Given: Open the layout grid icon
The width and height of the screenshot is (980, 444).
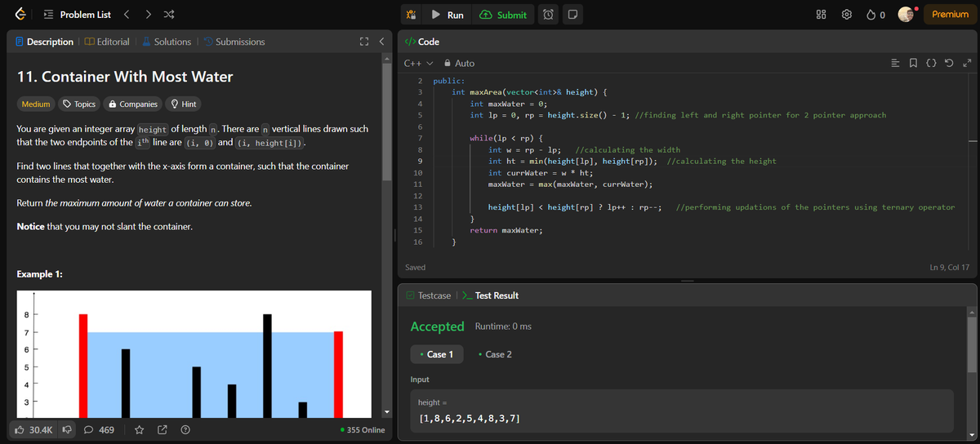Looking at the screenshot, I should [821, 15].
